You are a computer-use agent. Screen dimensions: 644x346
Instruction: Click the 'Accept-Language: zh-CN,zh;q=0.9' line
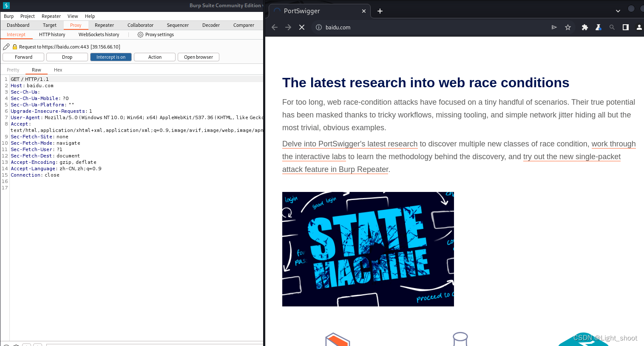point(56,169)
